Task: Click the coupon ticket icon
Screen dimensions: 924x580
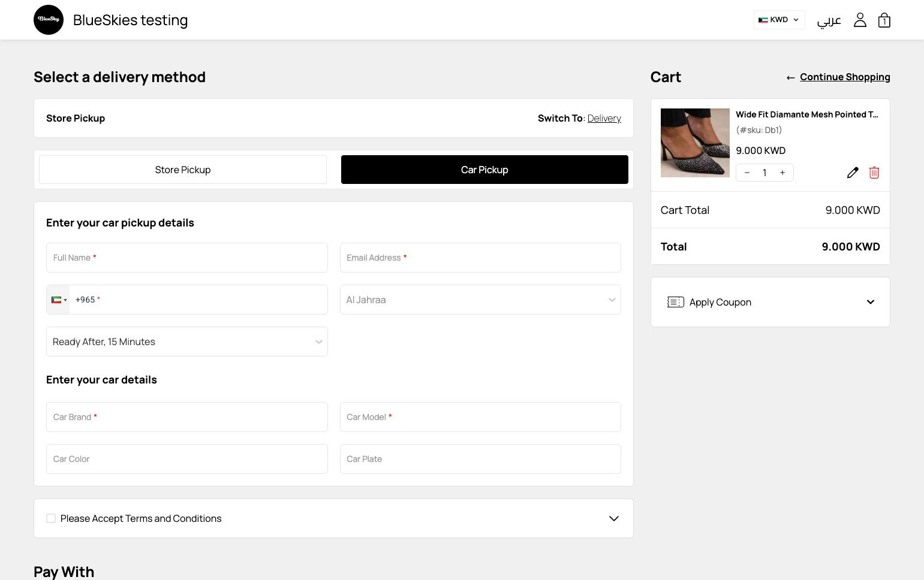Action: pos(675,302)
